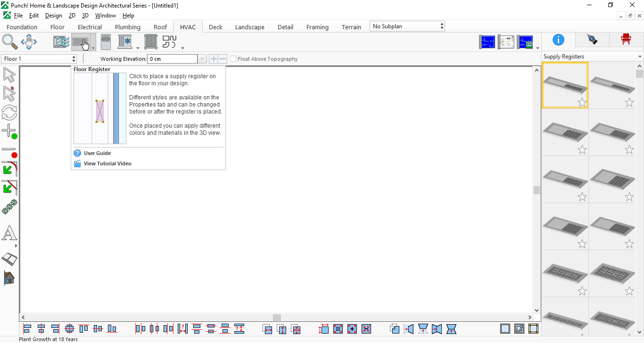This screenshot has height=343, width=644.
Task: Open the User Guide link
Action: [x=97, y=153]
